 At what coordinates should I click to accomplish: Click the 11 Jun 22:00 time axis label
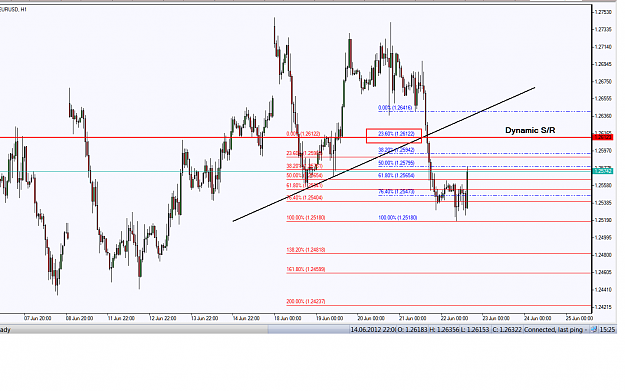[121, 318]
